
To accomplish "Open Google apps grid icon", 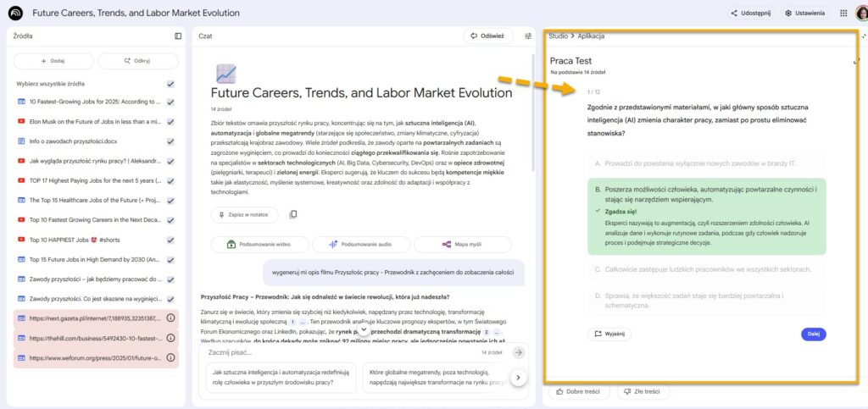I will 843,13.
